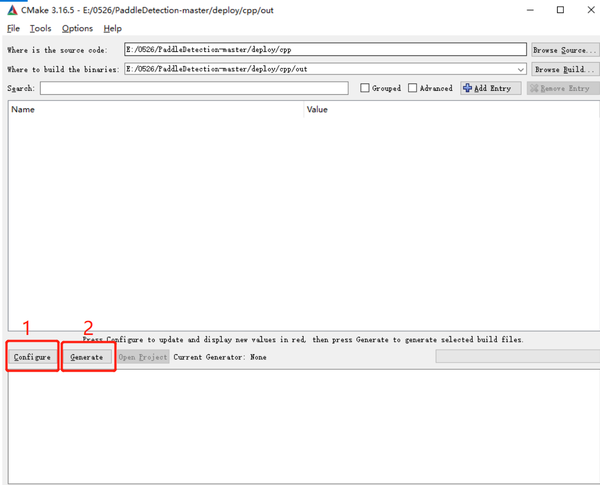Click Browse Build button
Viewport: 600px width, 485px height.
(x=565, y=70)
